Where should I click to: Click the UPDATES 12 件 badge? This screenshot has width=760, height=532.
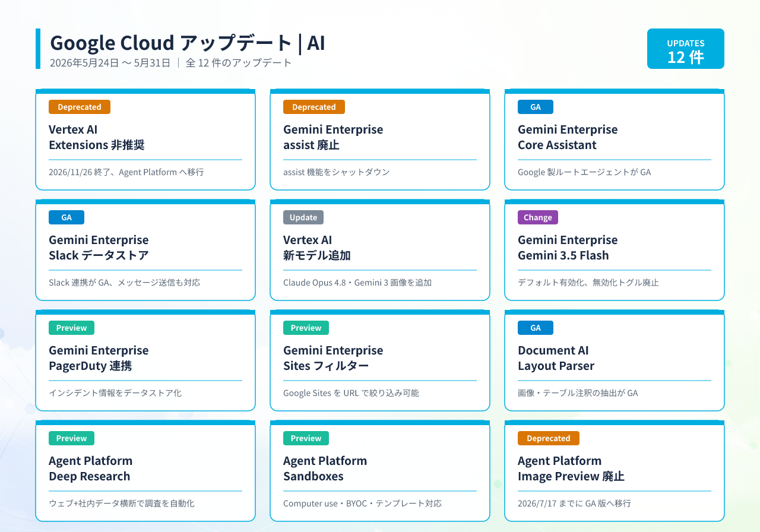point(686,49)
